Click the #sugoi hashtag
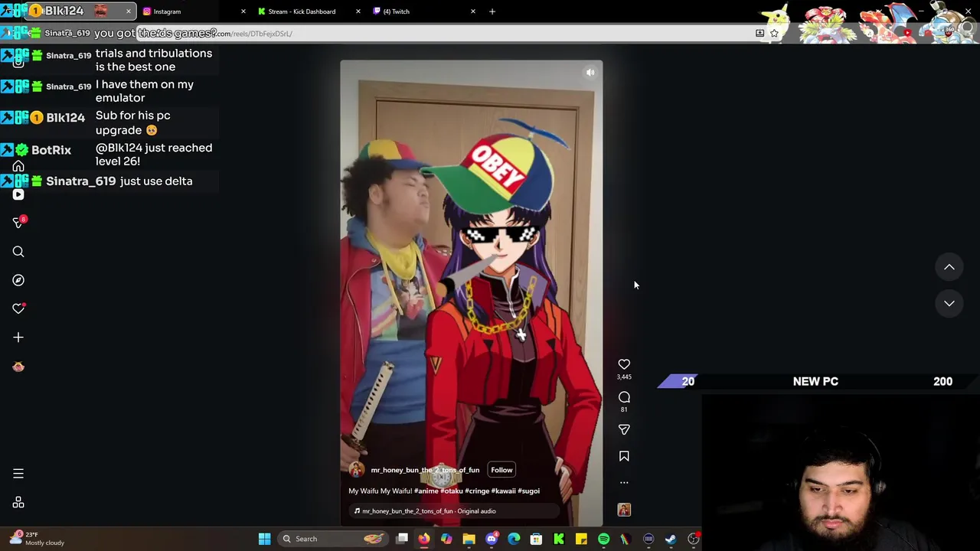The image size is (980, 551). coord(529,491)
